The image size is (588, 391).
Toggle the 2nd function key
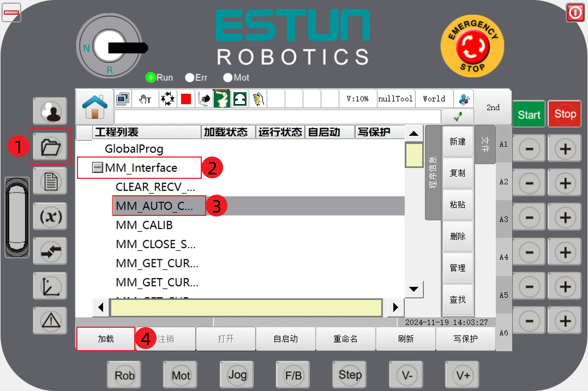[493, 108]
